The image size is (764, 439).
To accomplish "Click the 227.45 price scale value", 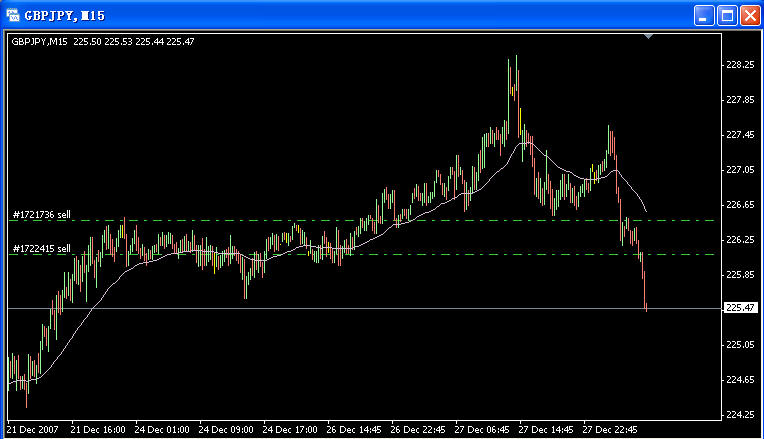I will [740, 135].
